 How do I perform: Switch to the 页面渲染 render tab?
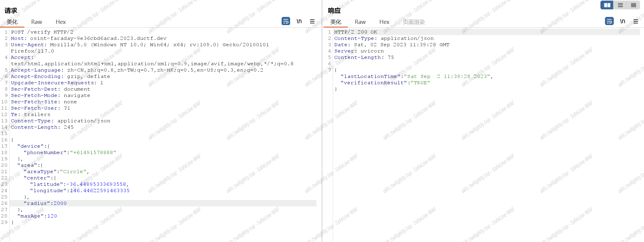pos(414,22)
